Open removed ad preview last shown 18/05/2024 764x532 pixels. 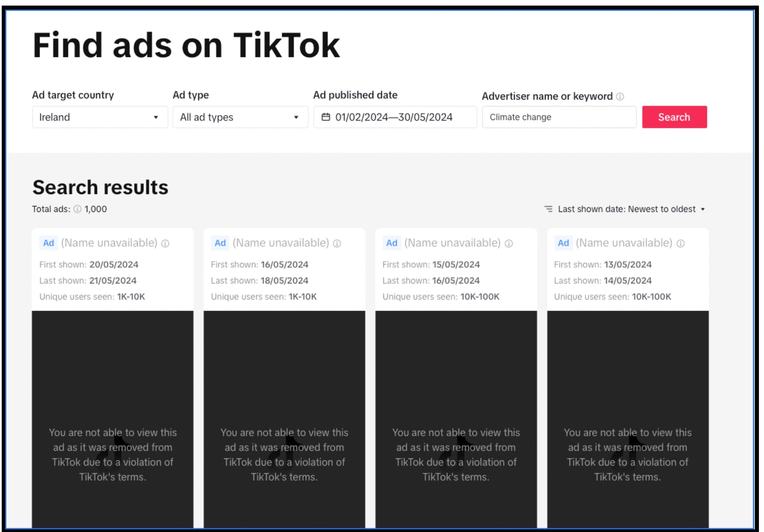point(284,420)
